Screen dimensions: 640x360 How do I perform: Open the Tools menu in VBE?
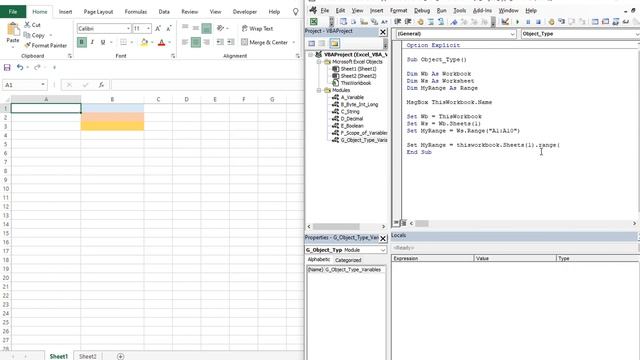pyautogui.click(x=459, y=11)
